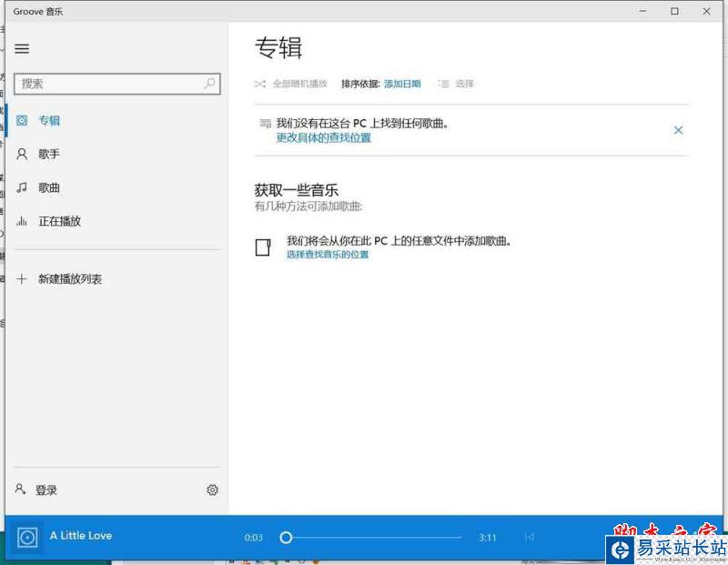Click inside the 搜索 search field
The image size is (728, 565).
[109, 83]
